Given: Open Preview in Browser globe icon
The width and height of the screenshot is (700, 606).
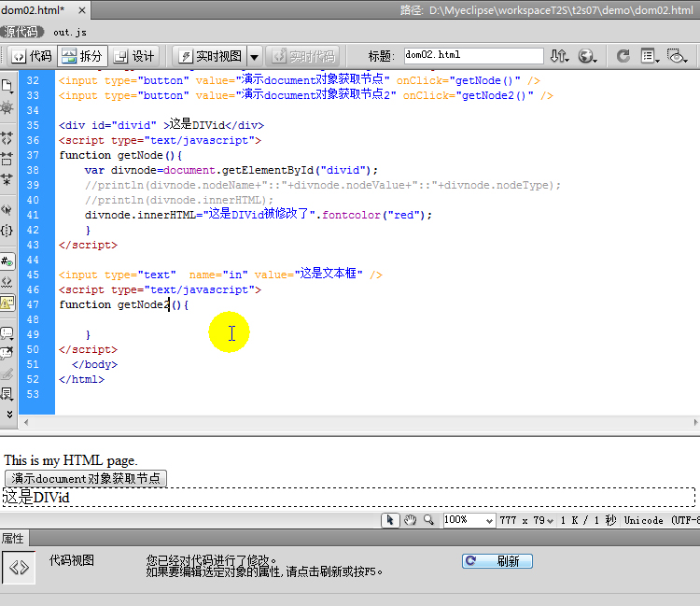Looking at the screenshot, I should (587, 56).
